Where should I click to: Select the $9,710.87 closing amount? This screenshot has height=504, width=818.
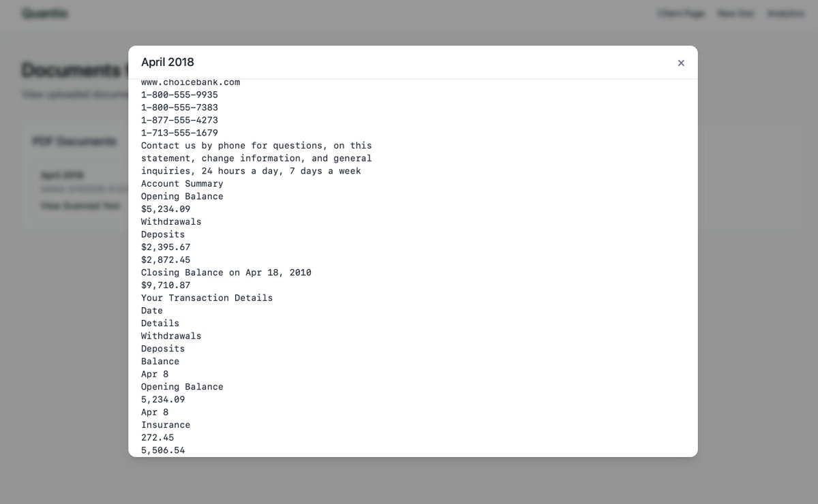(x=166, y=285)
